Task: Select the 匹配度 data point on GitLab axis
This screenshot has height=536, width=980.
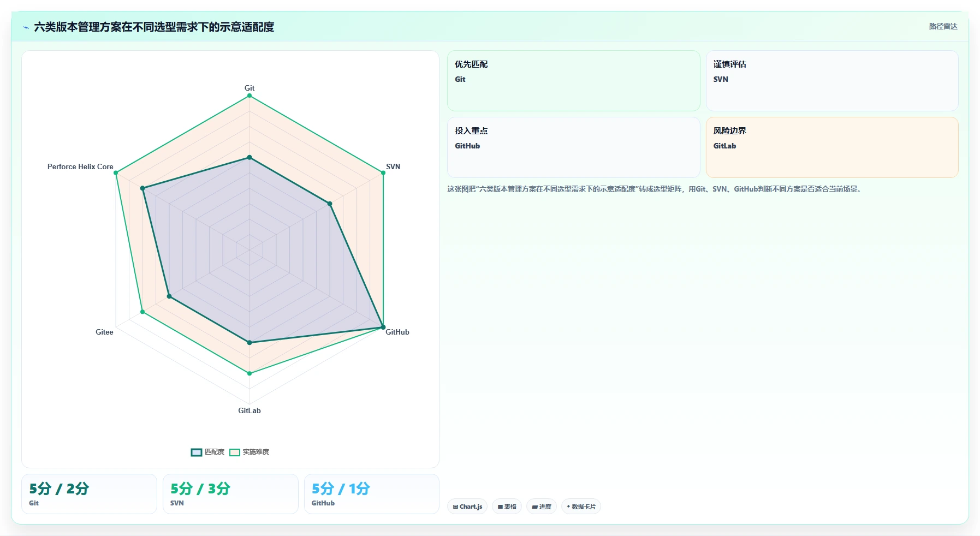Action: 250,343
